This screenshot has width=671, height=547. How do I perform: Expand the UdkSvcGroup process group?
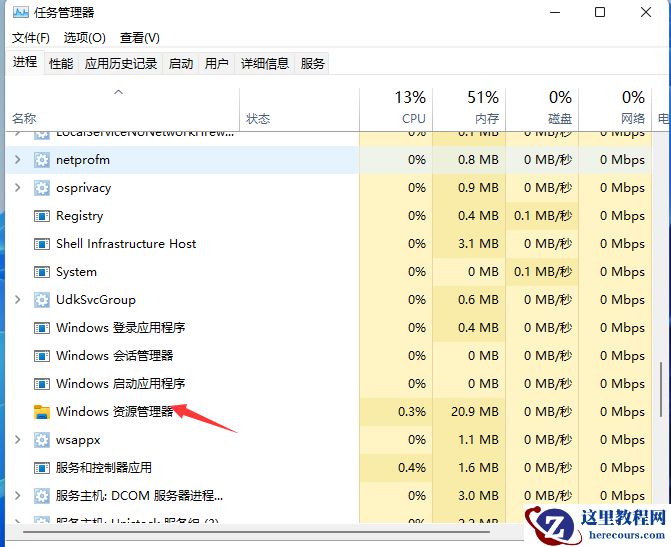click(x=18, y=300)
